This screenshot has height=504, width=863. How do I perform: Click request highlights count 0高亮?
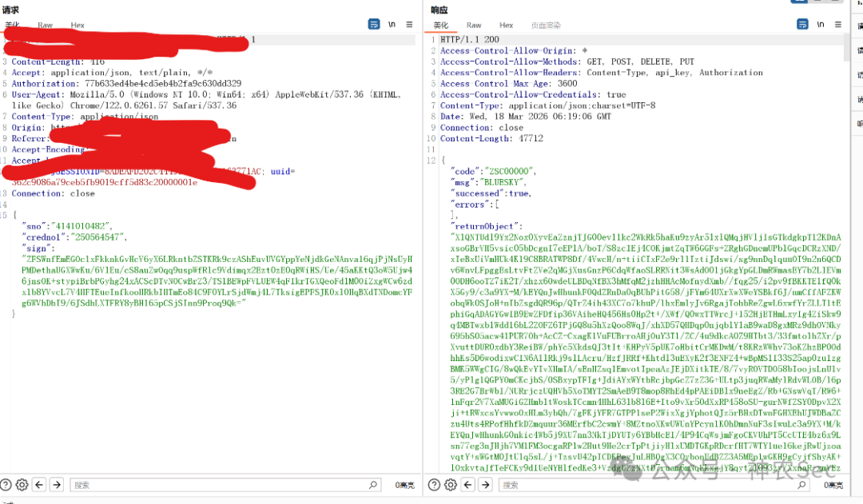404,486
